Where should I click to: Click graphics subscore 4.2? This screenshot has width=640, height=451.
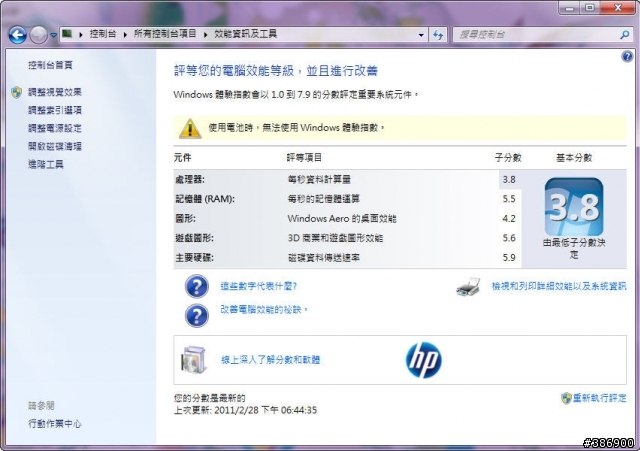click(509, 218)
